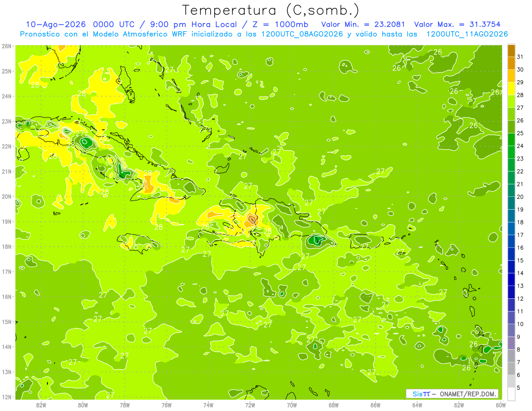Click legend swatch between 30 and 31

click(x=511, y=63)
